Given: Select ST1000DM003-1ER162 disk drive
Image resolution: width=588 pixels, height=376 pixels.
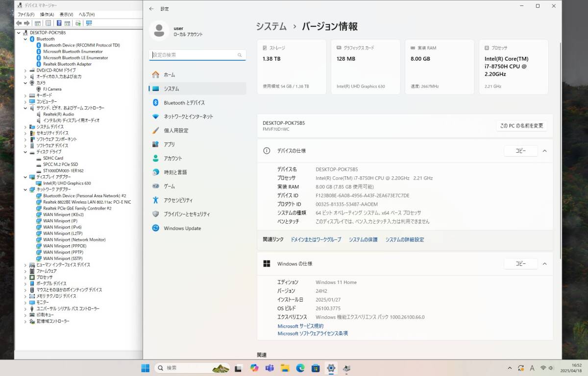Looking at the screenshot, I should (x=63, y=171).
